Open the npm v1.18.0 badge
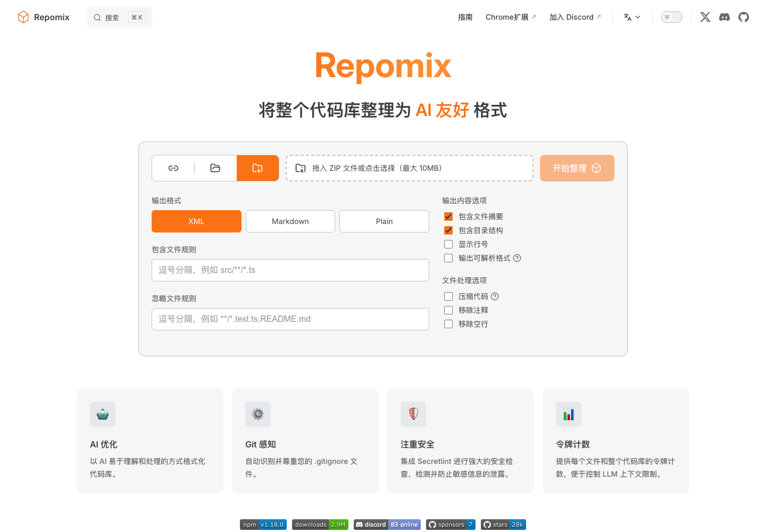766x532 pixels. click(x=263, y=525)
